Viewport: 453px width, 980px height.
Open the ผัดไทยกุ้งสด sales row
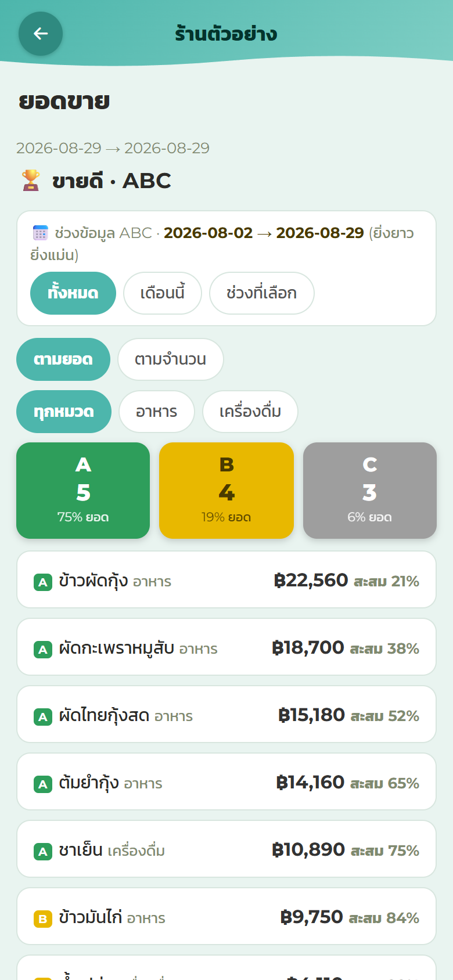click(227, 714)
